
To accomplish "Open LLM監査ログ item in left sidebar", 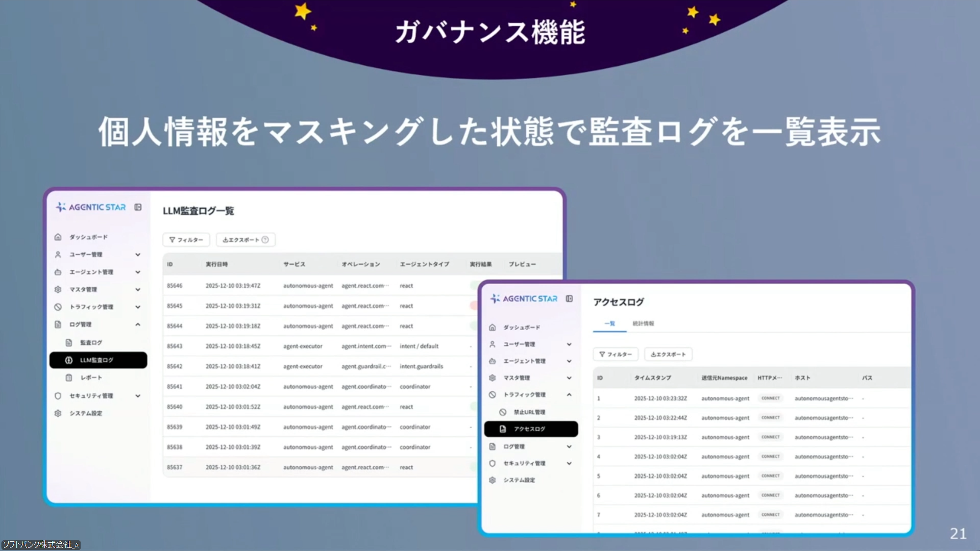I will pyautogui.click(x=98, y=360).
